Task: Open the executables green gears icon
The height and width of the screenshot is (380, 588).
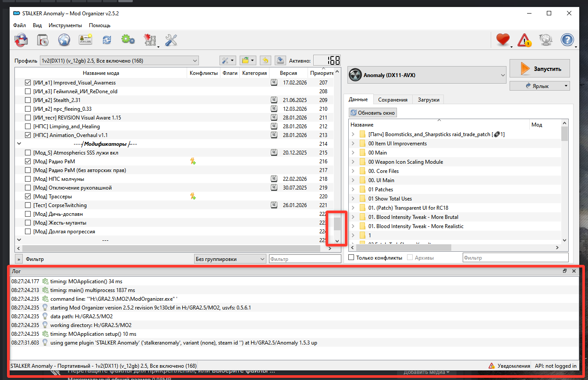Action: 128,40
